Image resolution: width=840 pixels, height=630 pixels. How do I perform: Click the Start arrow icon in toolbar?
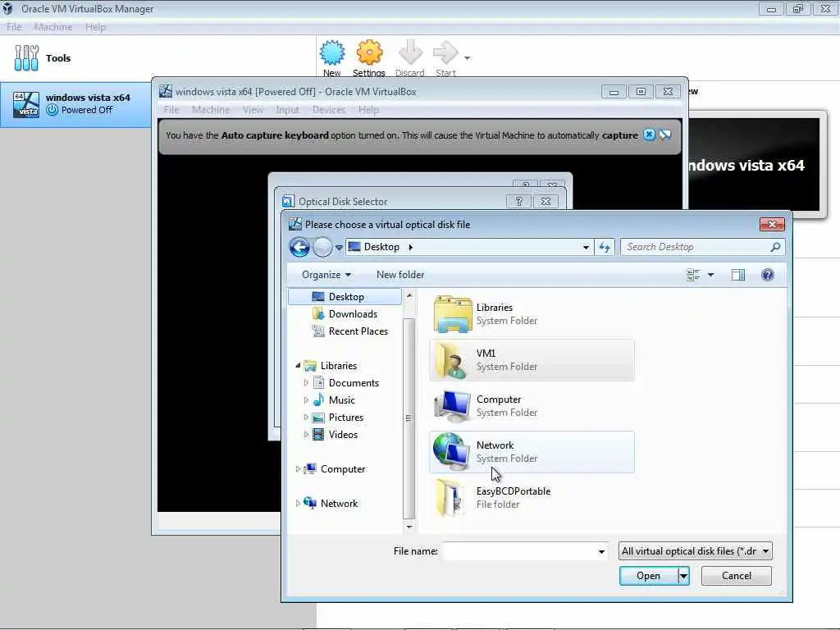tap(445, 52)
